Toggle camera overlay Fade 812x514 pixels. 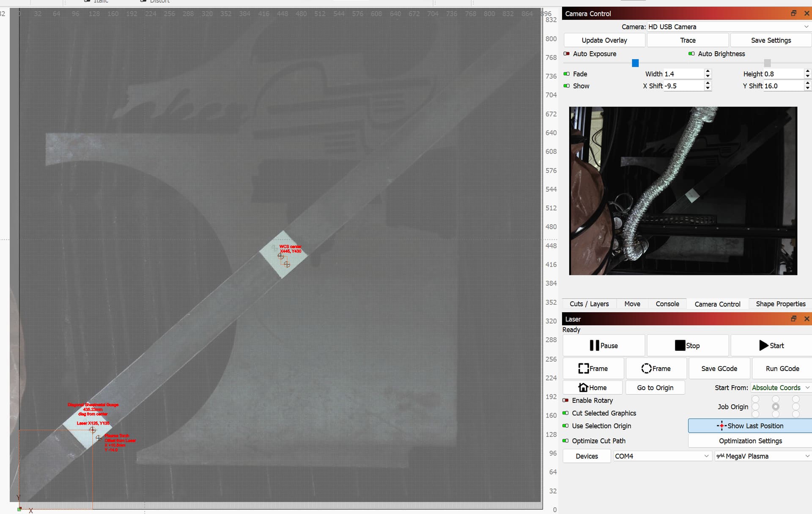point(566,74)
